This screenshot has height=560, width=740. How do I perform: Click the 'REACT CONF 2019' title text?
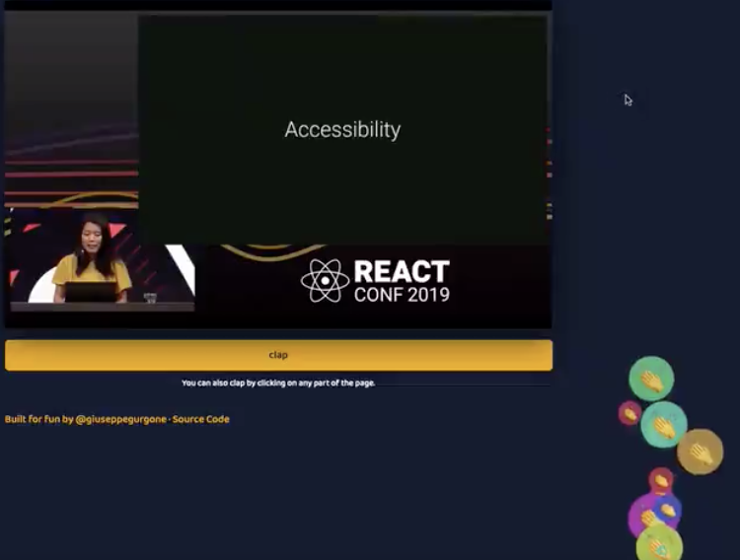(402, 281)
